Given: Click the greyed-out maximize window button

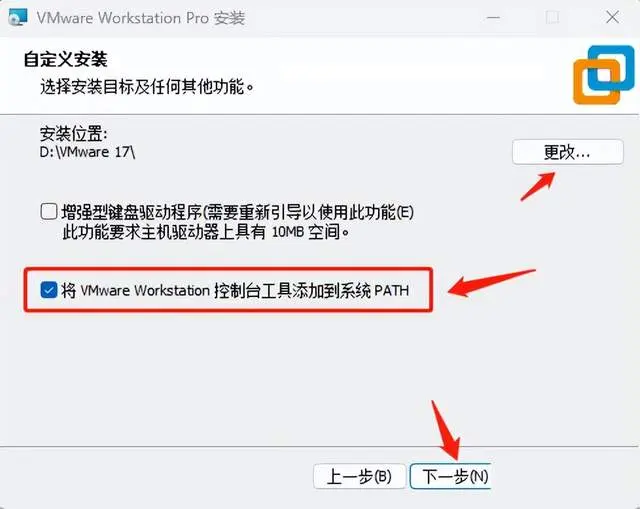Looking at the screenshot, I should [x=553, y=18].
